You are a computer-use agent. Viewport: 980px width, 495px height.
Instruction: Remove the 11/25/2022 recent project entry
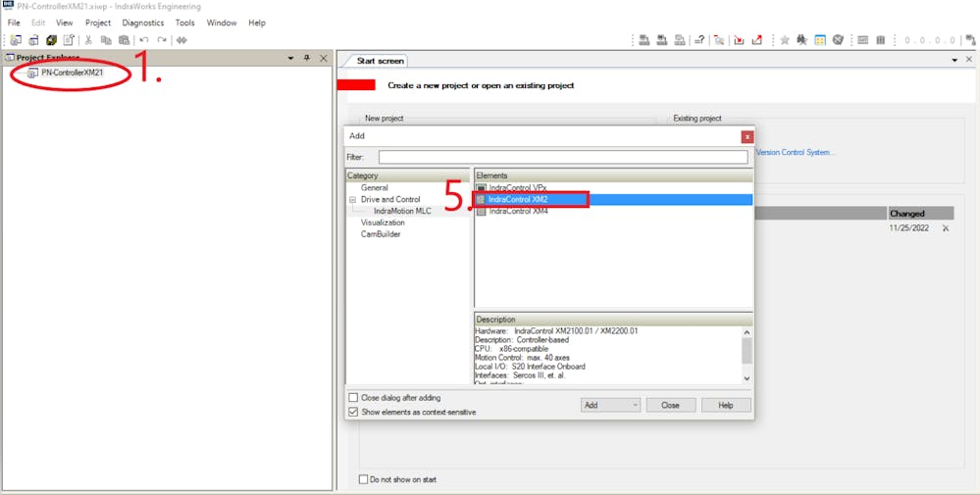point(946,228)
